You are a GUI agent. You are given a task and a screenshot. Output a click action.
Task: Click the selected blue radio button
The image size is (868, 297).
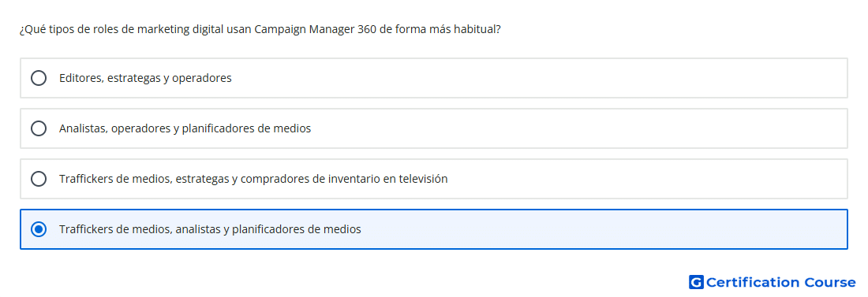(x=39, y=229)
